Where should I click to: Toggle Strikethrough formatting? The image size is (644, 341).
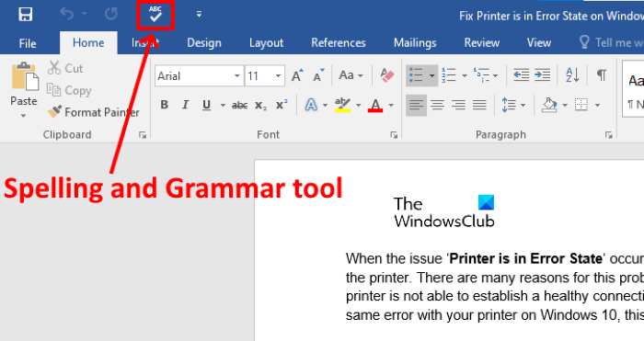239,106
